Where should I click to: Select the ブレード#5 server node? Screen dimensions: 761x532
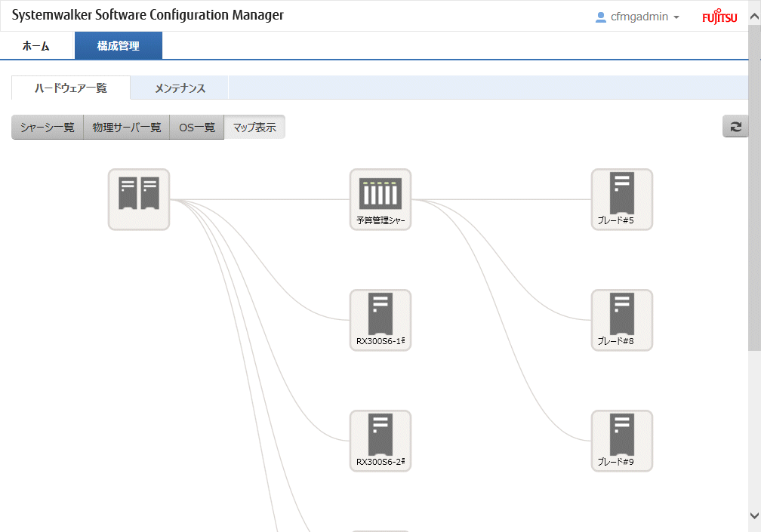pos(622,199)
